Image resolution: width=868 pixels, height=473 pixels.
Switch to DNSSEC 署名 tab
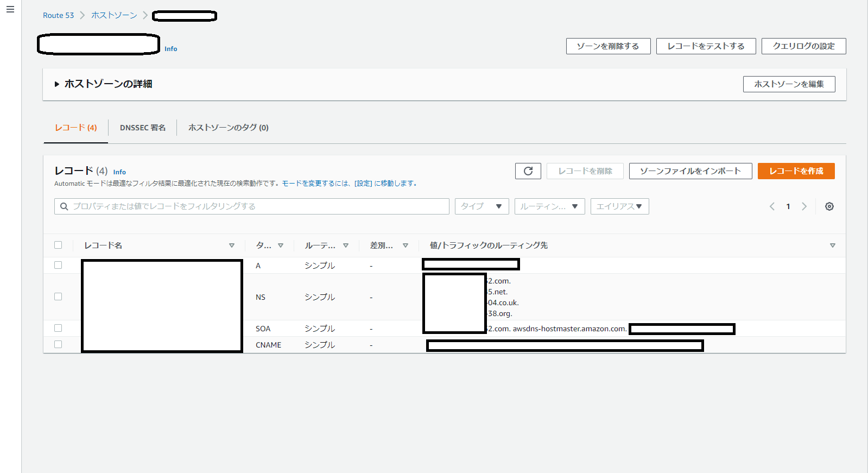click(x=143, y=128)
